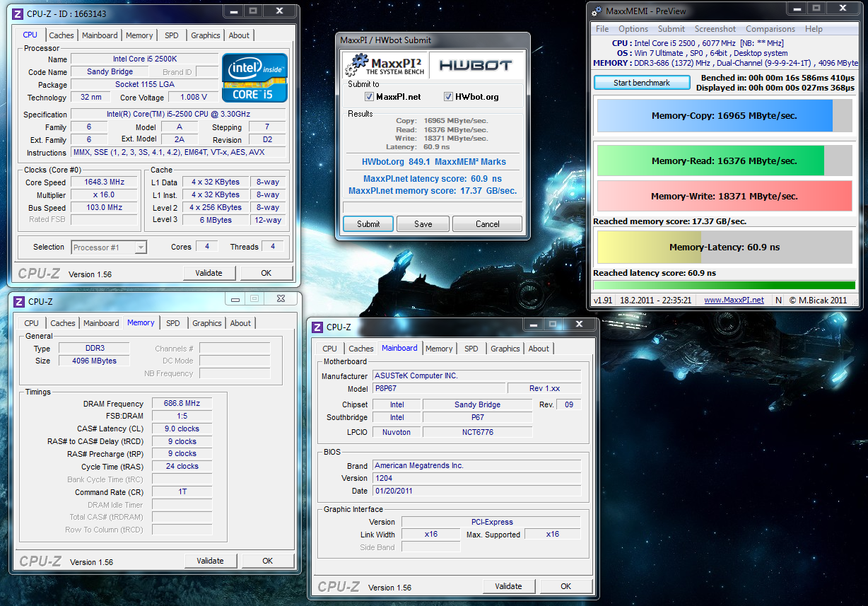Click the Code Name Sandy Bridge field
The height and width of the screenshot is (606, 868).
click(x=110, y=71)
